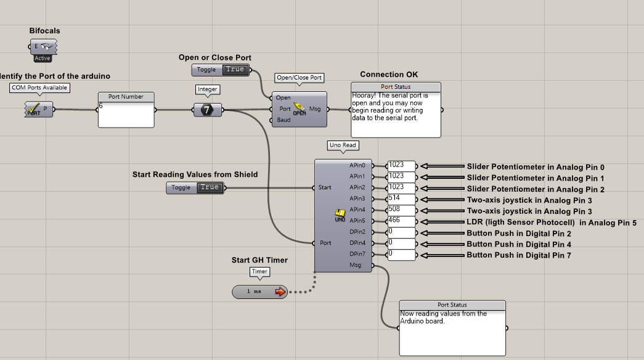Click the Port Number panel header
This screenshot has height=360, width=644.
(x=126, y=97)
